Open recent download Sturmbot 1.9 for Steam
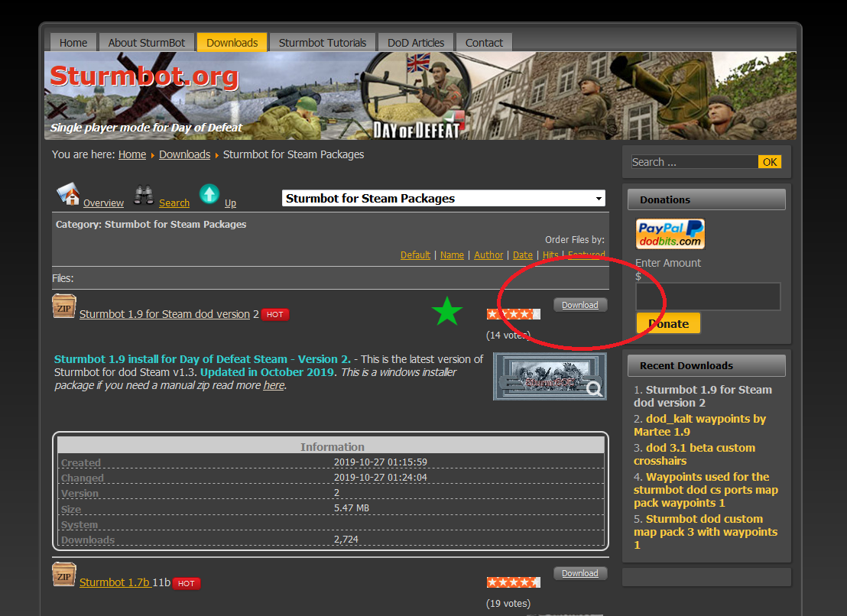This screenshot has height=616, width=847. coord(703,396)
